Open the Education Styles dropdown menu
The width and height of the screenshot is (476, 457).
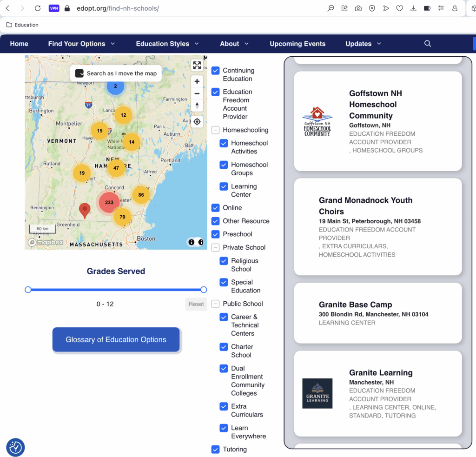(x=197, y=44)
